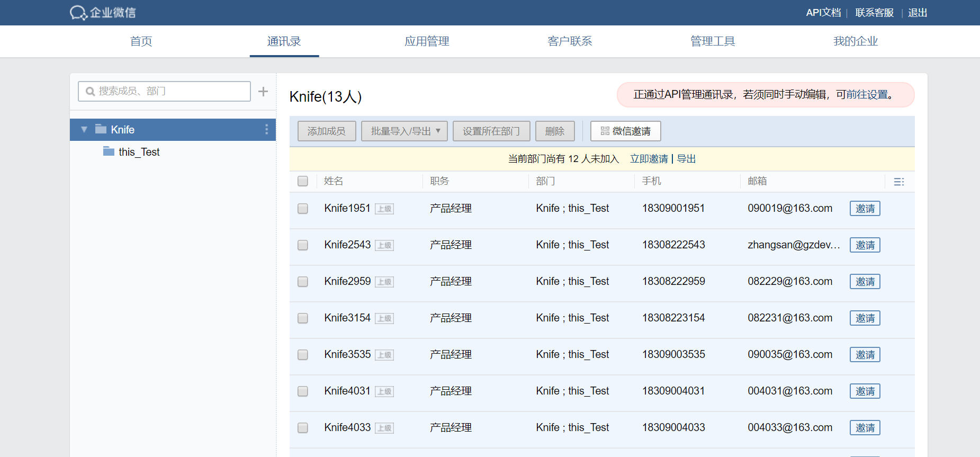Click the member name Knife3535
The height and width of the screenshot is (457, 980).
(x=347, y=354)
